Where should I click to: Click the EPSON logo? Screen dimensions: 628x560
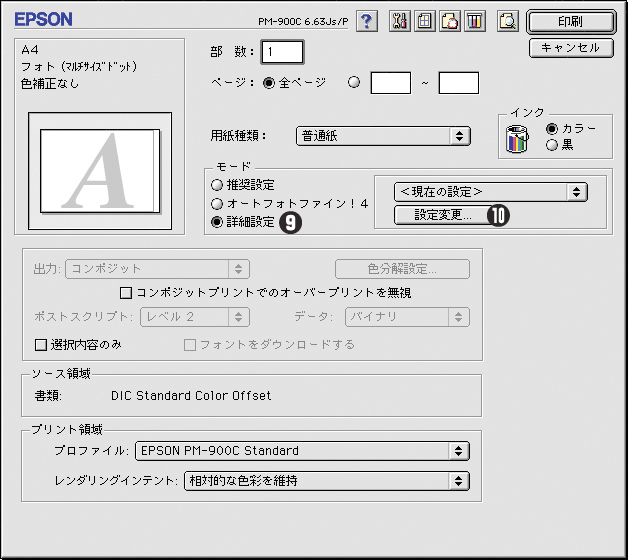point(44,19)
